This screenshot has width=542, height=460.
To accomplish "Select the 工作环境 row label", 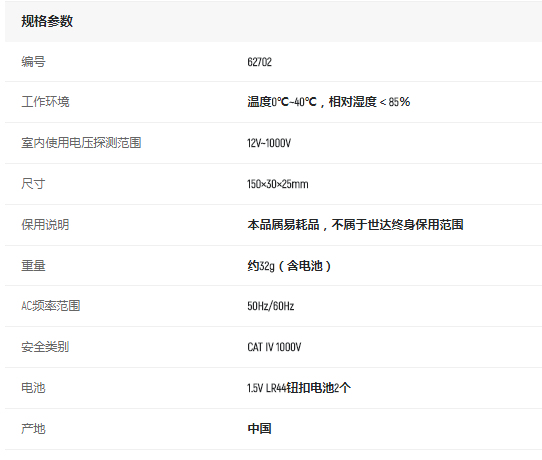I will 45,102.
